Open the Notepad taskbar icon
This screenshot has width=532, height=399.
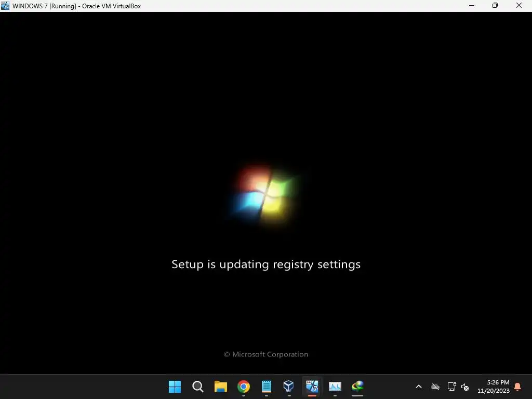coord(267,387)
